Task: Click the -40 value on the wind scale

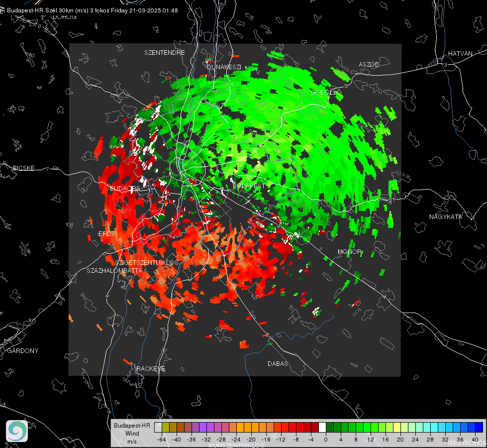Action: pos(177,440)
